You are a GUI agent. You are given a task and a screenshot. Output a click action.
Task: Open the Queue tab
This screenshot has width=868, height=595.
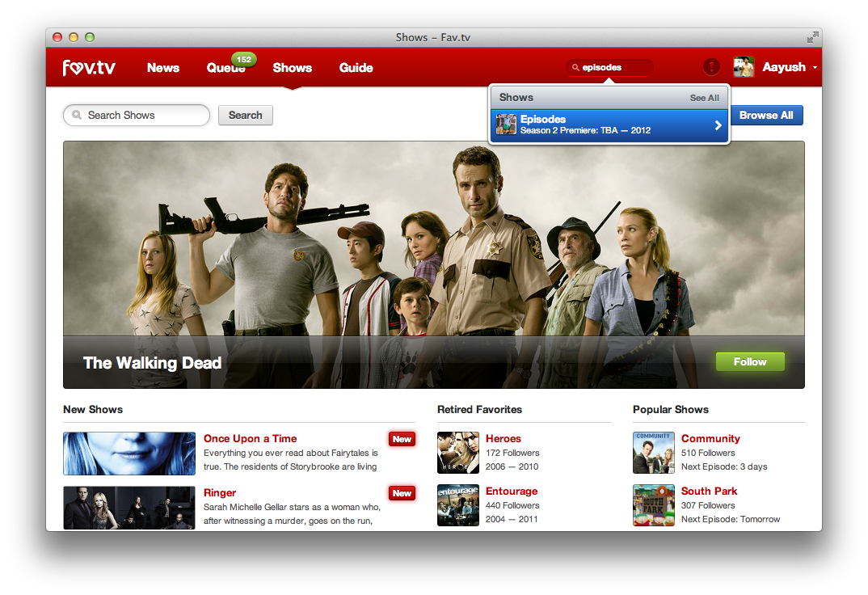pos(225,68)
